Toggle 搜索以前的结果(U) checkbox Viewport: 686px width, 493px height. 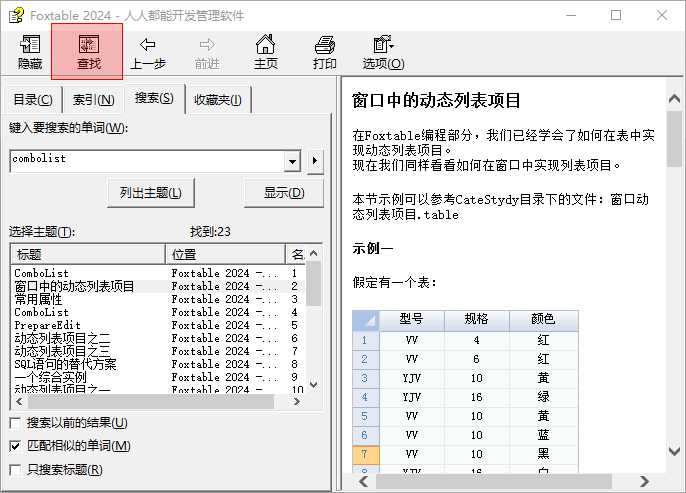pos(15,423)
